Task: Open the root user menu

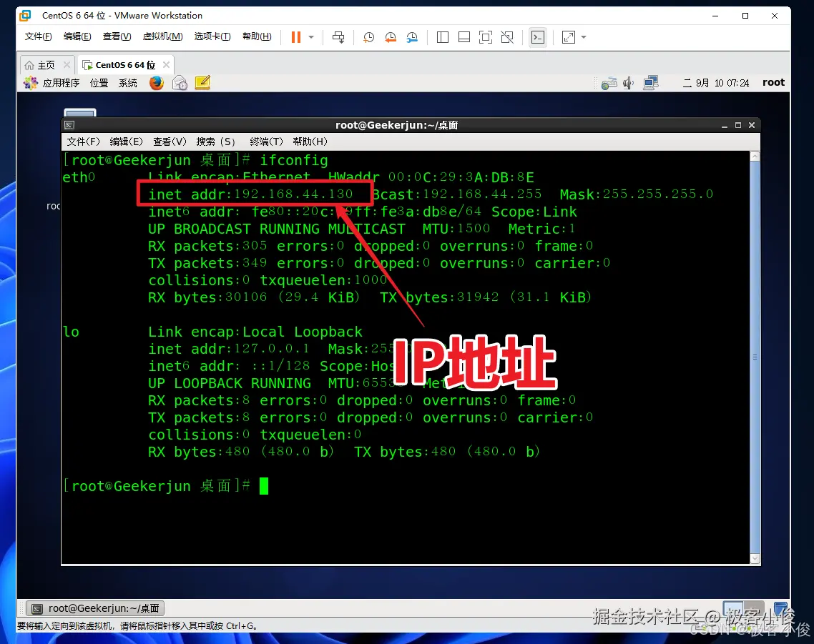Action: click(x=773, y=82)
